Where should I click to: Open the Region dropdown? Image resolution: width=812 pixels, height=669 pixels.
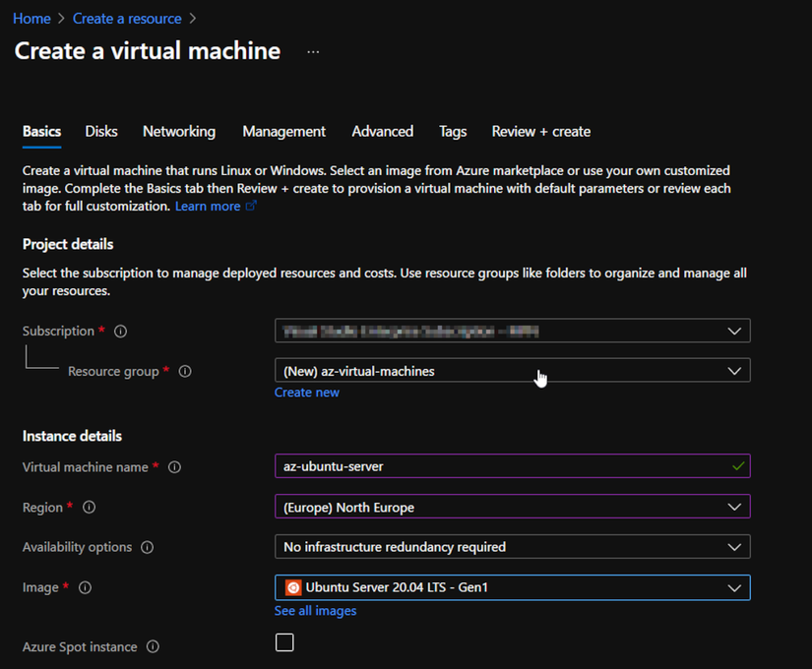(x=512, y=507)
